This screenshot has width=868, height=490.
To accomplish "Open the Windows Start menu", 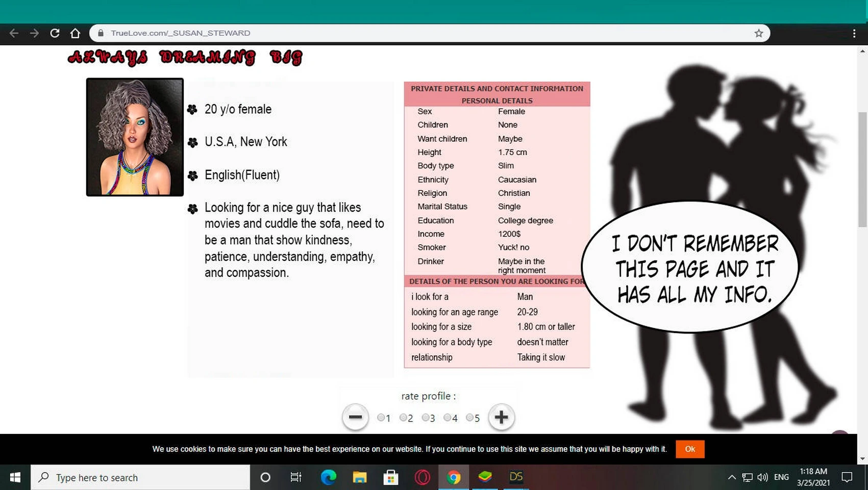I will 15,477.
